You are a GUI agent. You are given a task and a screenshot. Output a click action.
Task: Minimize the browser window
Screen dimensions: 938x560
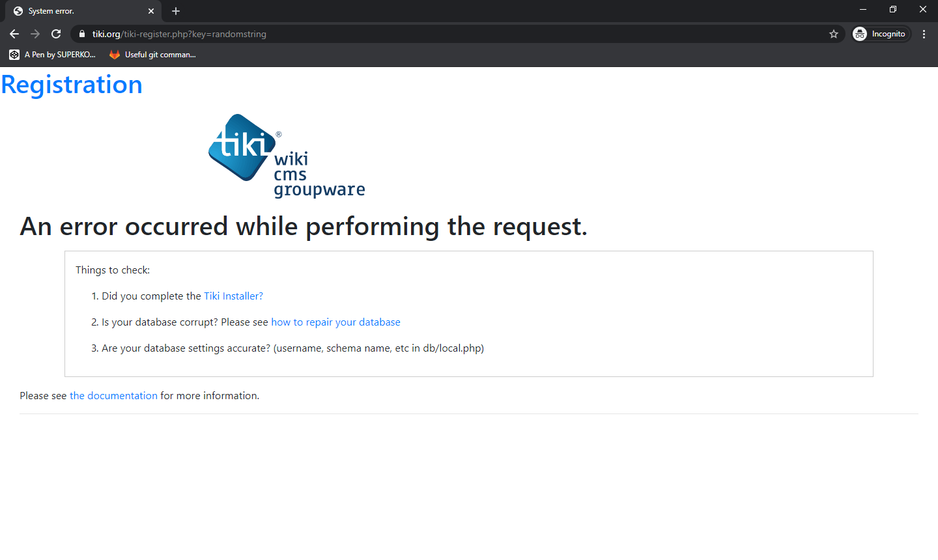click(863, 9)
